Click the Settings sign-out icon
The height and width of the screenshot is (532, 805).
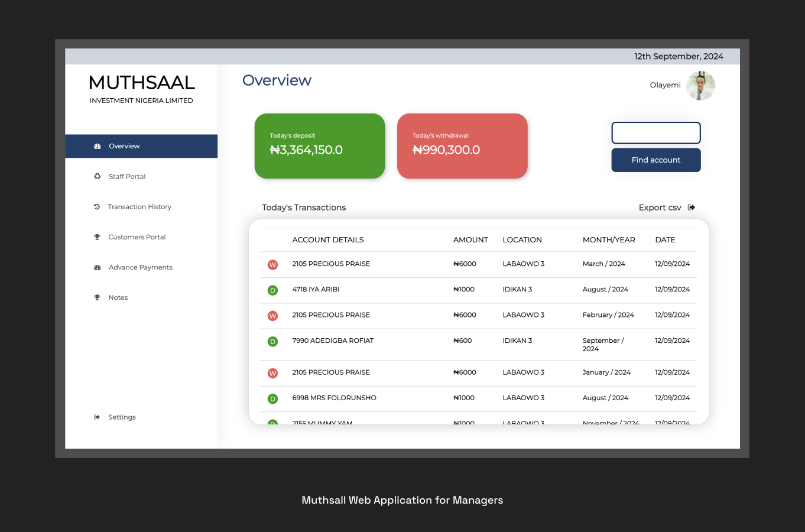[97, 417]
